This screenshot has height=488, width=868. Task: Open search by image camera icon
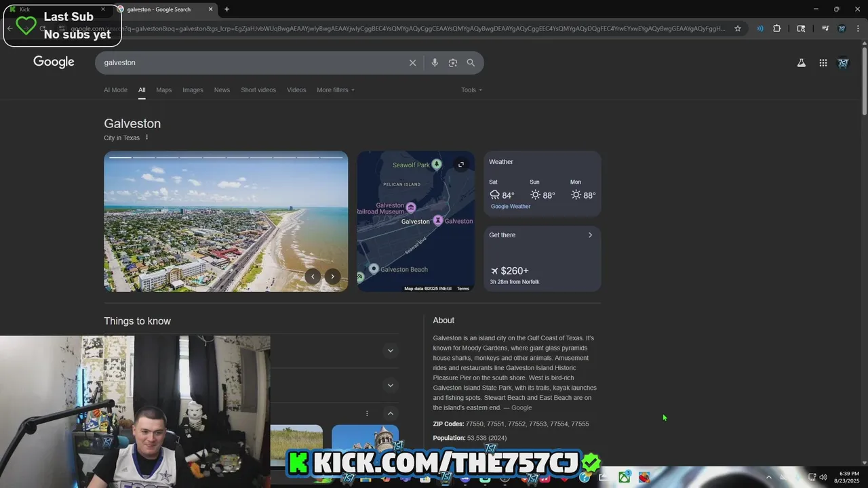(x=453, y=62)
